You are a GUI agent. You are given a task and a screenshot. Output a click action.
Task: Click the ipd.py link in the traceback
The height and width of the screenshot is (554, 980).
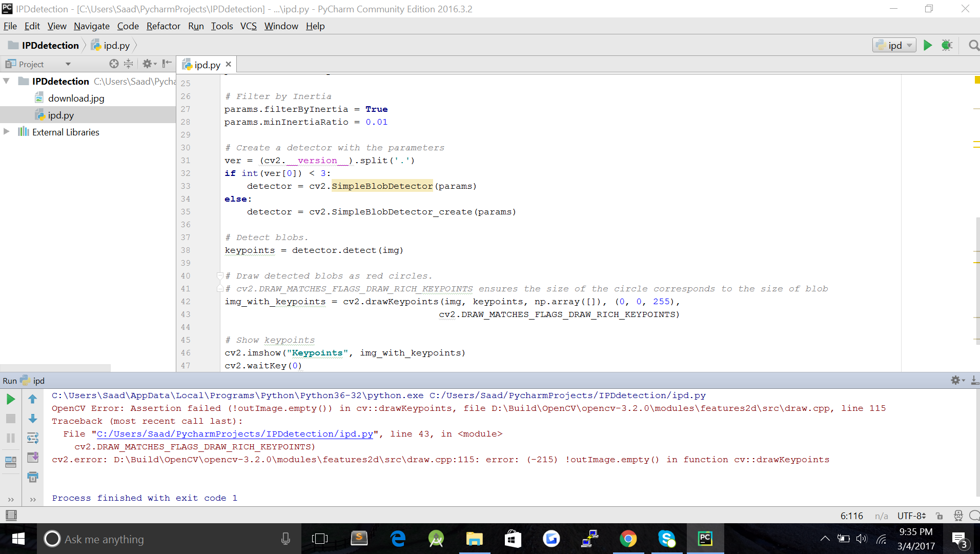(x=235, y=434)
